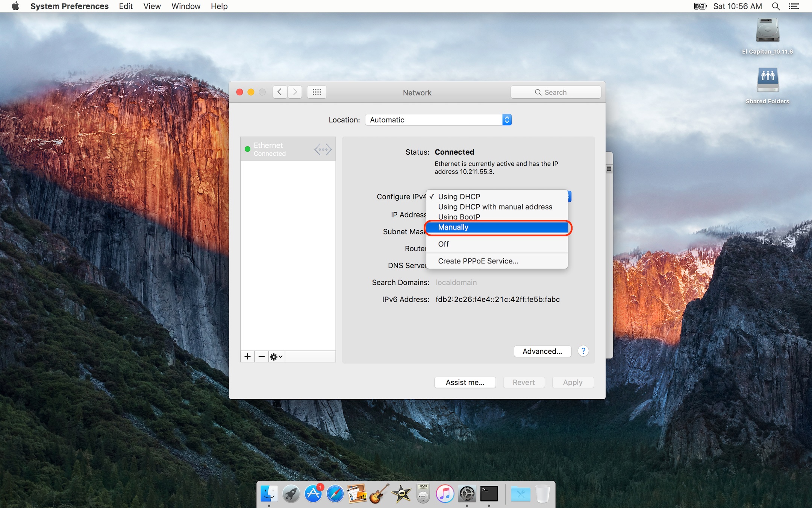Screen dimensions: 812x508
Task: Close the Network window with red button
Action: pos(239,92)
